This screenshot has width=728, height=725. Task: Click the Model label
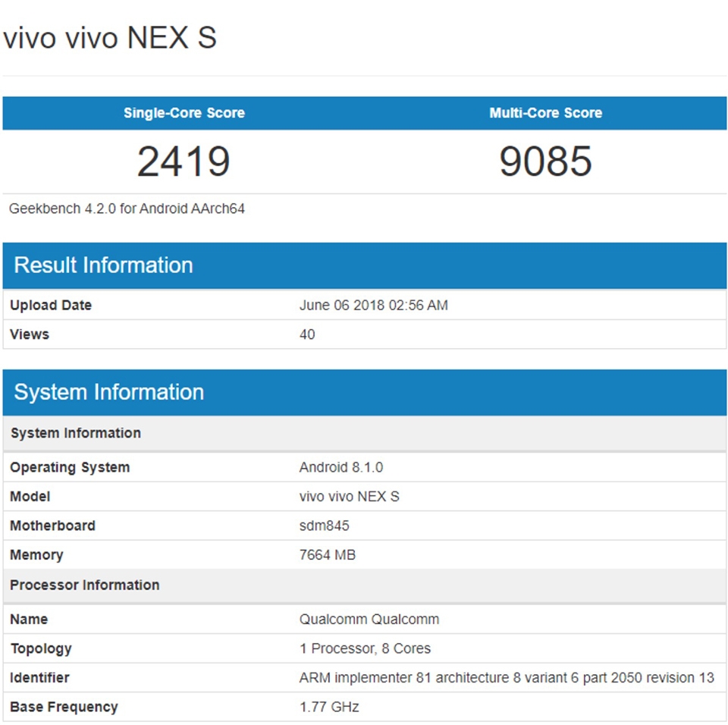click(30, 497)
